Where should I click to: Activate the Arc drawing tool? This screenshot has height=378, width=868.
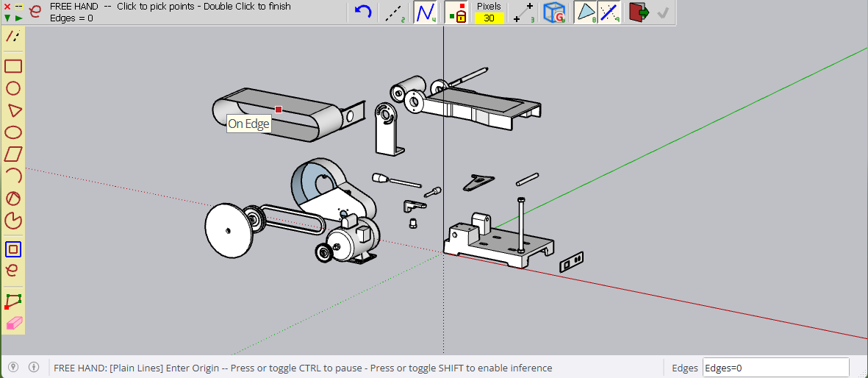coord(13,176)
